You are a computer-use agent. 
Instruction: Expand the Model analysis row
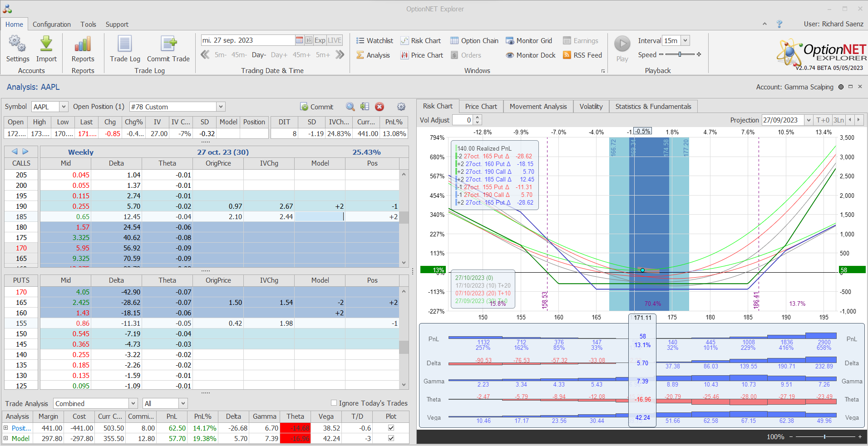(5, 438)
